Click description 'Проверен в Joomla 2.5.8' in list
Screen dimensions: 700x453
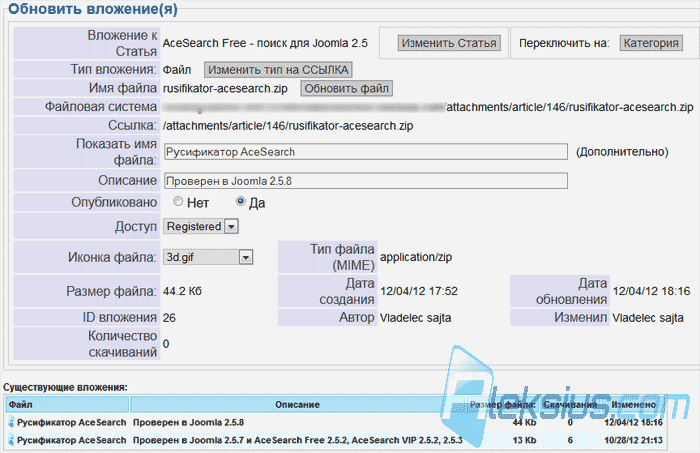point(188,422)
